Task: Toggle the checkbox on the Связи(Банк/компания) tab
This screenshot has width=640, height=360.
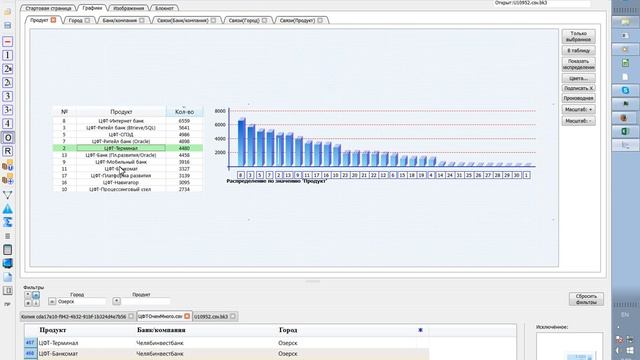Action: tap(213, 20)
